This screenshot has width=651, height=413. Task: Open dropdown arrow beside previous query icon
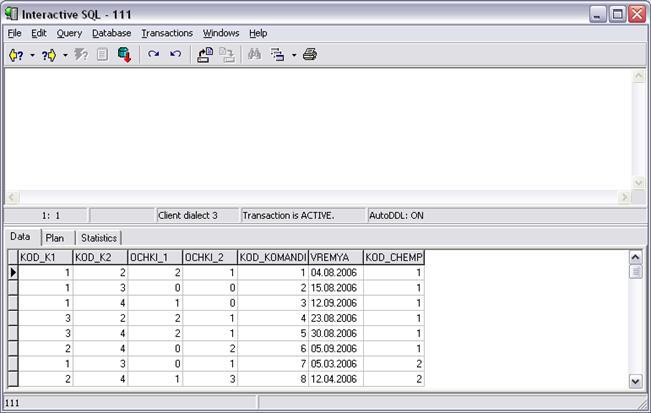click(x=32, y=55)
